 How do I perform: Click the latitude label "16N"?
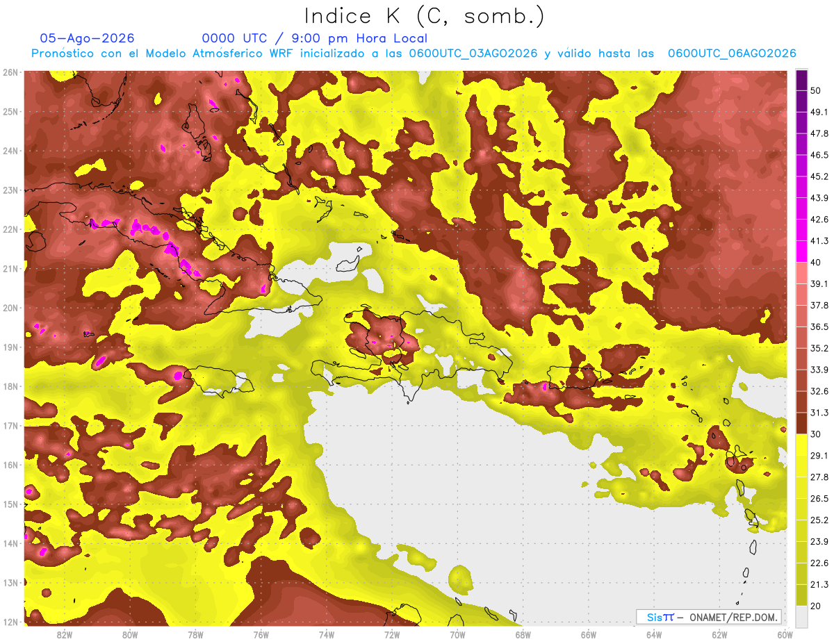pyautogui.click(x=10, y=465)
